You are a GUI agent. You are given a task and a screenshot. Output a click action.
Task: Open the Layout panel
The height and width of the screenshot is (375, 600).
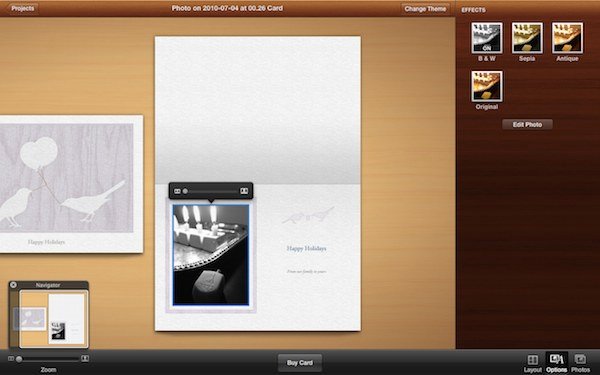532,363
